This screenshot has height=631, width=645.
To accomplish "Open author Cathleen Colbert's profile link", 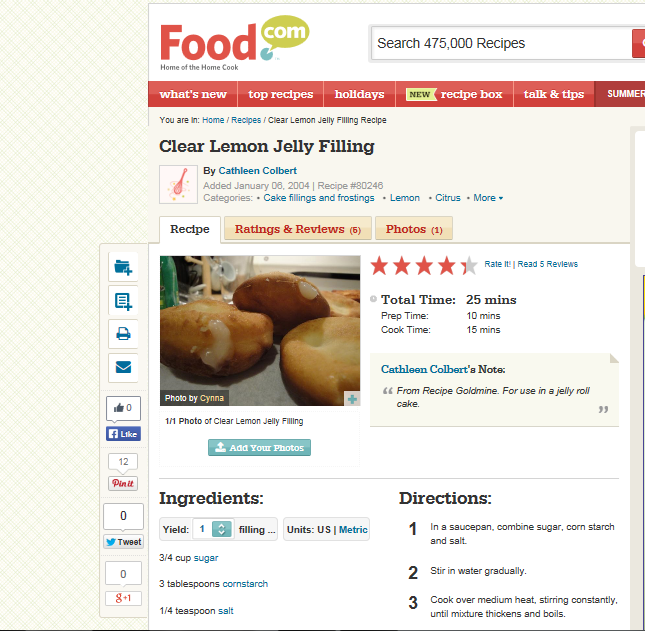I will click(x=258, y=171).
